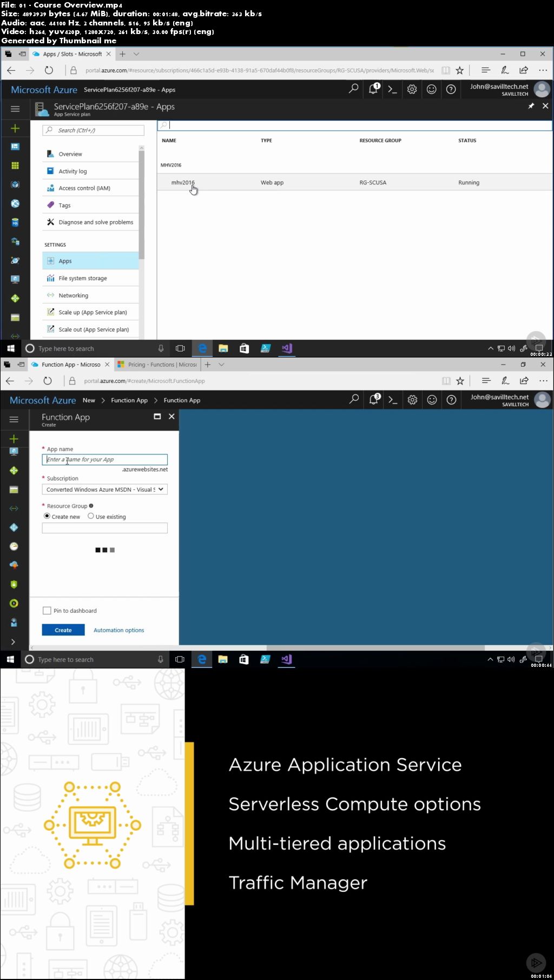Open Visual Studio from upper taskbar

(x=287, y=348)
